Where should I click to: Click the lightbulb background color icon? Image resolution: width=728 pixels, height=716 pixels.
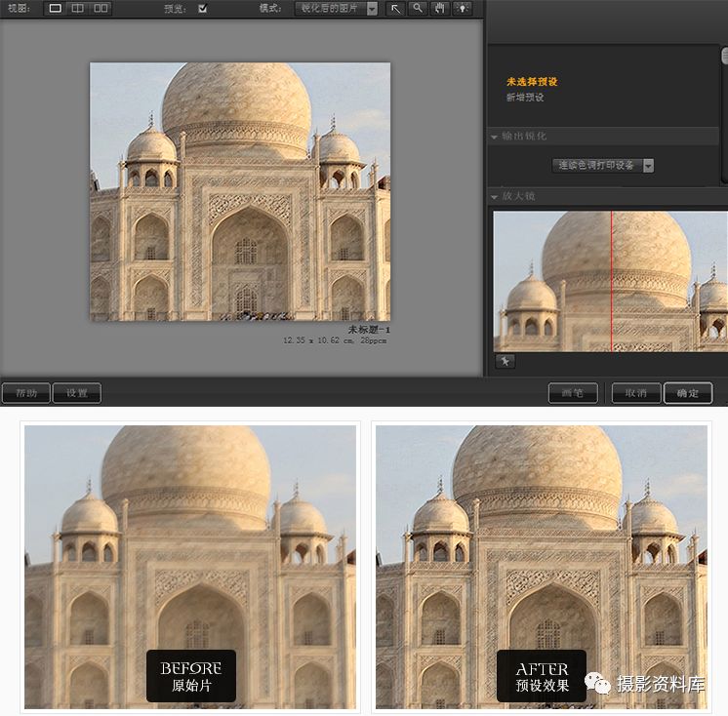[x=462, y=9]
